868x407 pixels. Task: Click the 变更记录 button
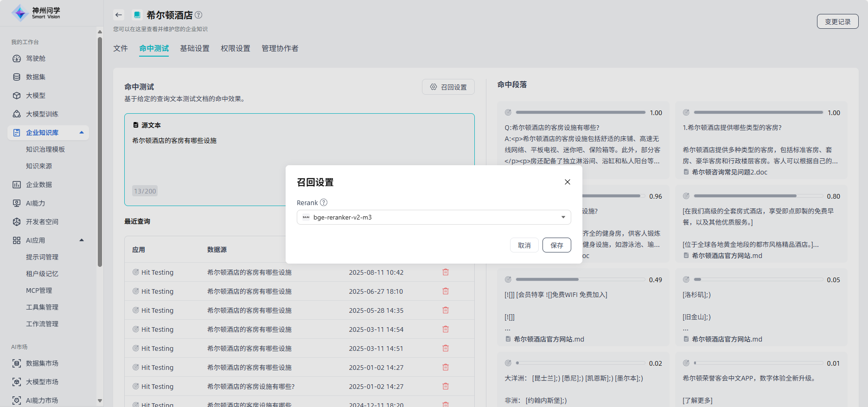click(838, 21)
